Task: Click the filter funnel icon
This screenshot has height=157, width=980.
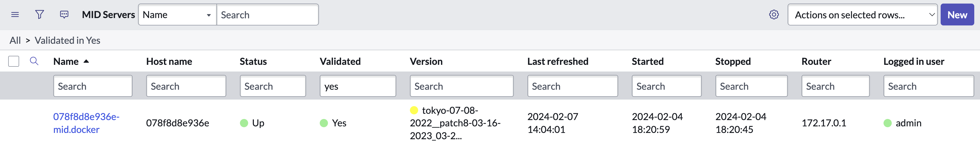Action: coord(40,15)
